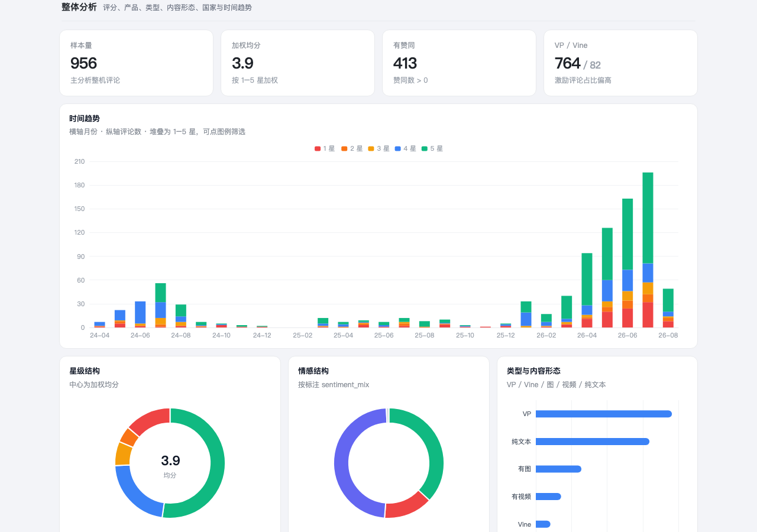The height and width of the screenshot is (532, 757).
Task: Click the tallest bar in time trend chart
Action: (x=648, y=250)
